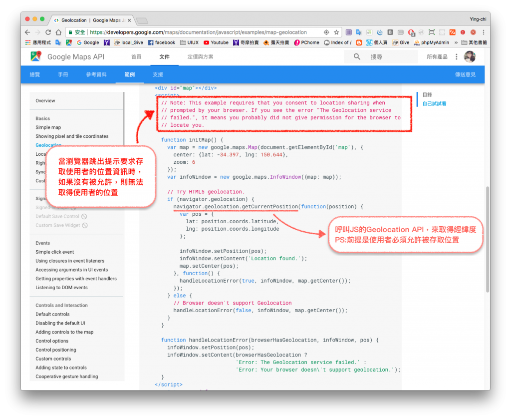The width and height of the screenshot is (511, 420).
Task: Switch to the 支援 section tab
Action: pyautogui.click(x=158, y=74)
